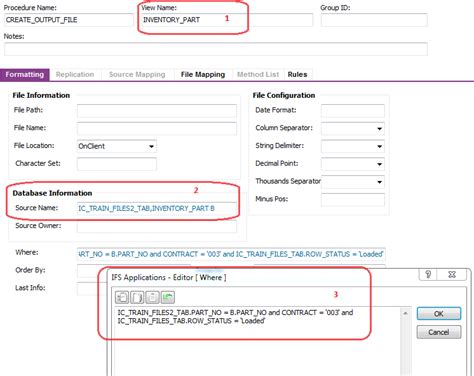Click the View Name field

coord(226,20)
